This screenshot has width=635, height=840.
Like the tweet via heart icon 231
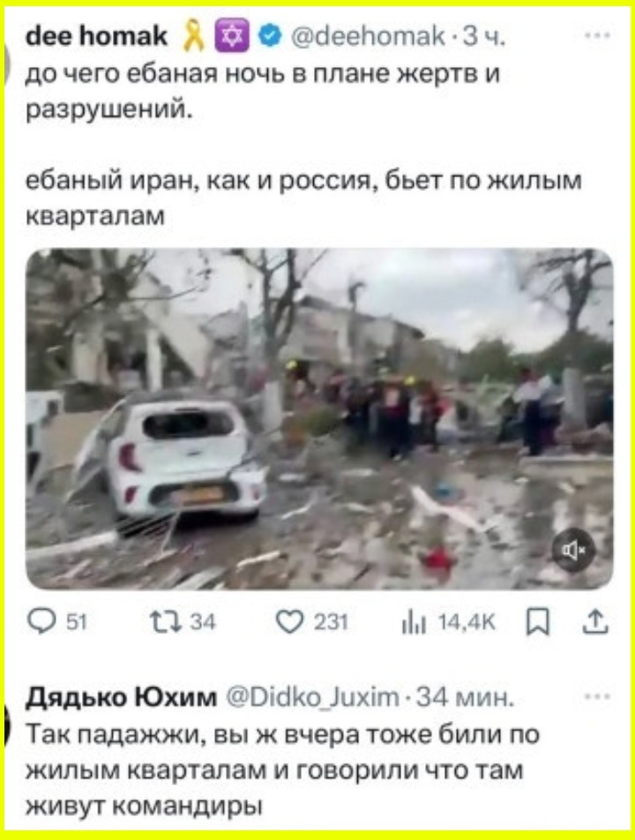tap(289, 623)
